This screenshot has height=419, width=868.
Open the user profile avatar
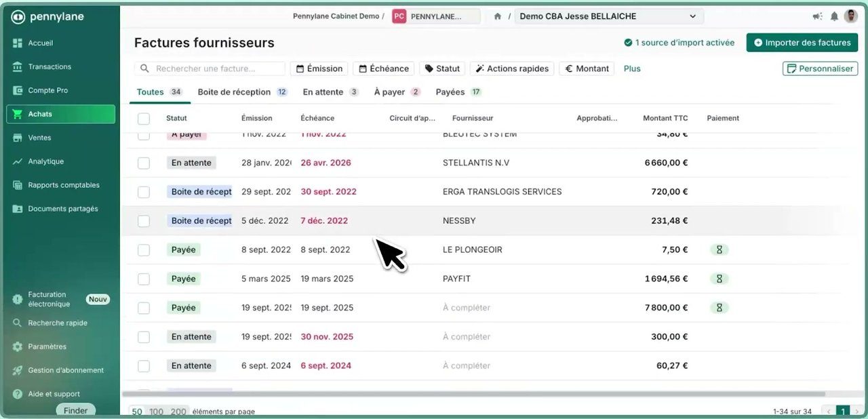point(851,16)
